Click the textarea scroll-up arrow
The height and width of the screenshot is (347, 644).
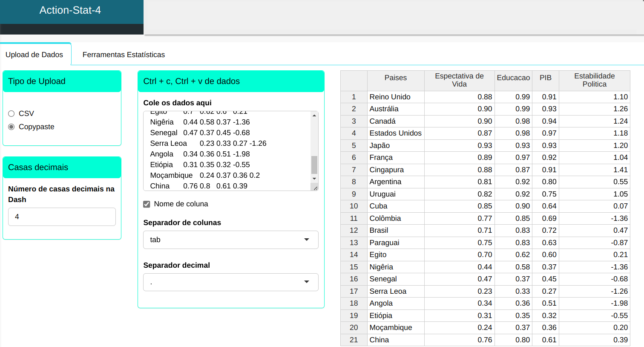(x=314, y=116)
